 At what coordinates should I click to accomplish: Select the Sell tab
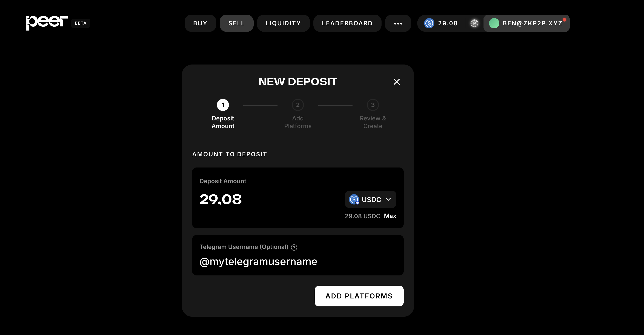click(x=236, y=23)
